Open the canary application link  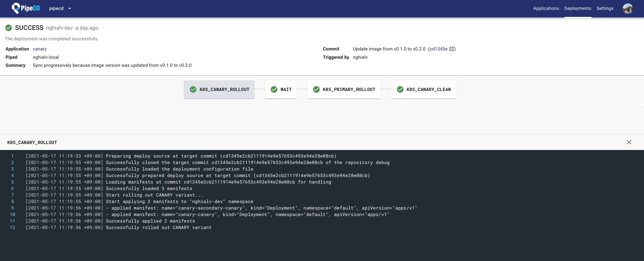point(40,49)
